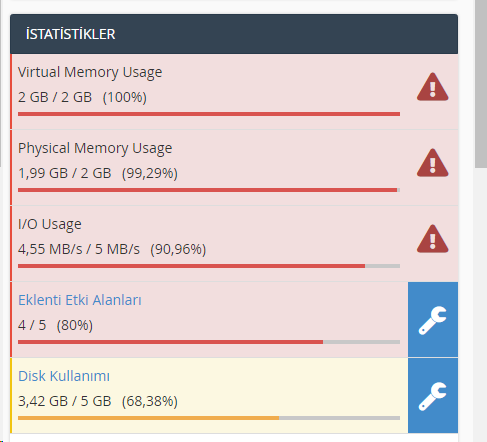Image resolution: width=487 pixels, height=442 pixels.
Task: Open the Disk Kullanımı wrench tool
Action: (x=433, y=396)
